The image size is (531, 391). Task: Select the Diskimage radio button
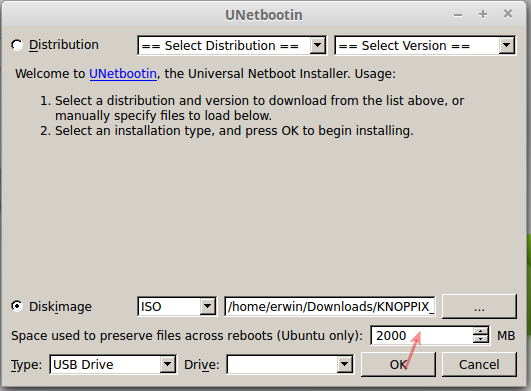coord(17,306)
